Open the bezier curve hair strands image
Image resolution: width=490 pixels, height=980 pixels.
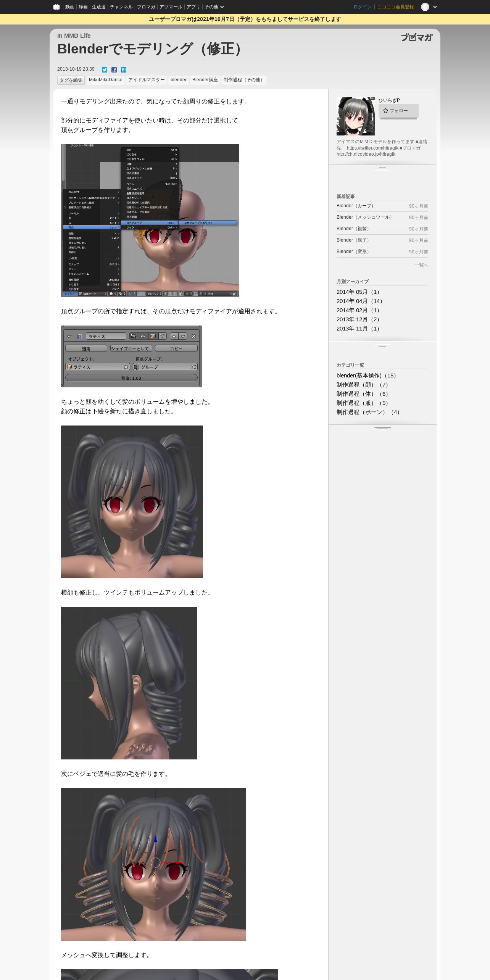coord(153,864)
